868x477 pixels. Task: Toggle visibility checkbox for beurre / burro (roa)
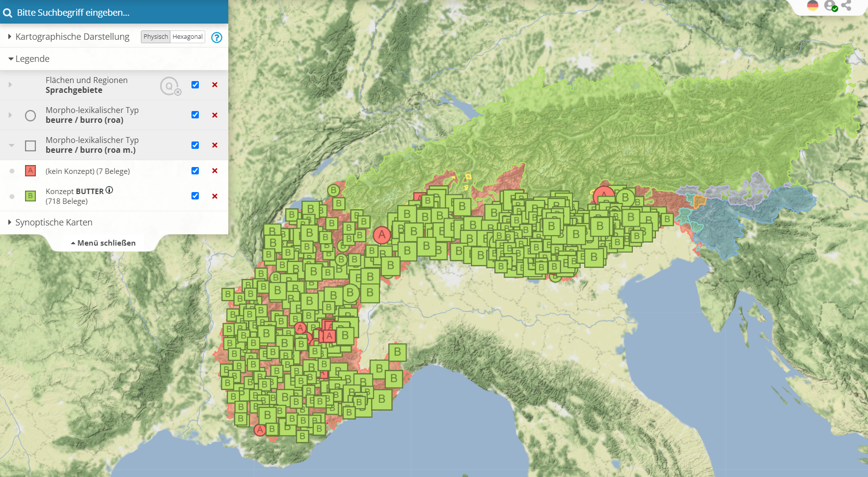[195, 115]
